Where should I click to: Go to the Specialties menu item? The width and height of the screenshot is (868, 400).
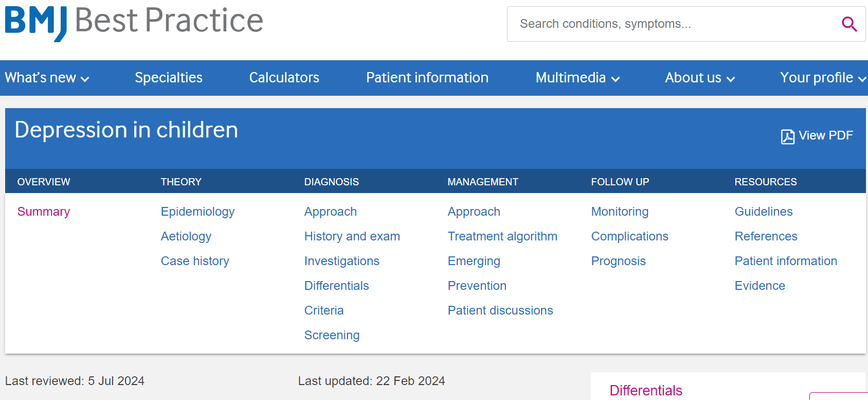click(x=169, y=78)
